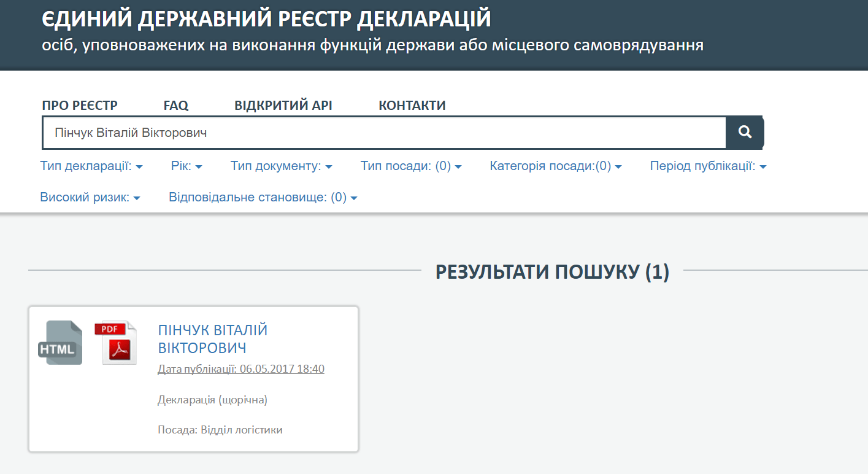Open the PDF version of the declaration
This screenshot has height=474, width=868.
[116, 343]
